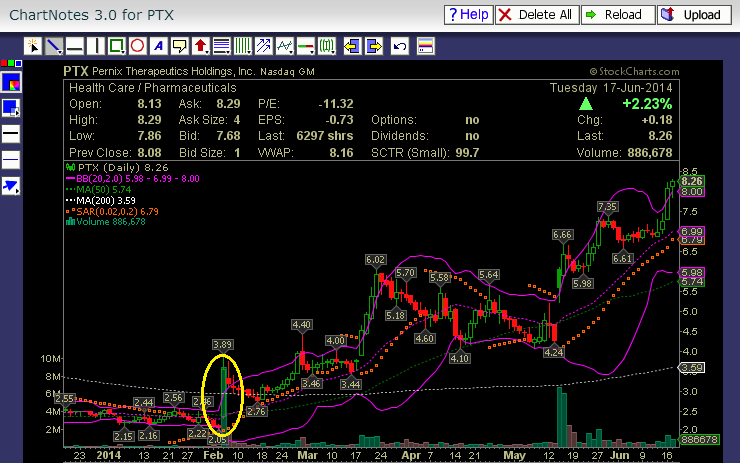
Task: Open the ChartNotes Help button
Action: [x=469, y=15]
